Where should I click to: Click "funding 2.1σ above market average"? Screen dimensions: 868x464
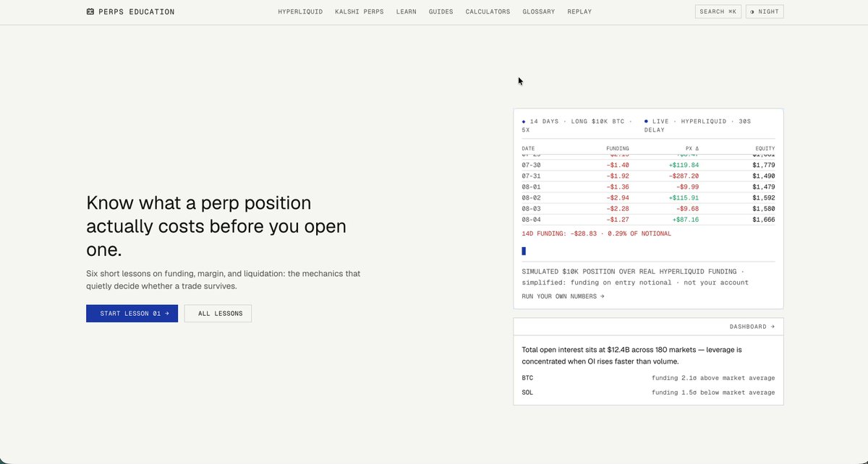point(713,378)
